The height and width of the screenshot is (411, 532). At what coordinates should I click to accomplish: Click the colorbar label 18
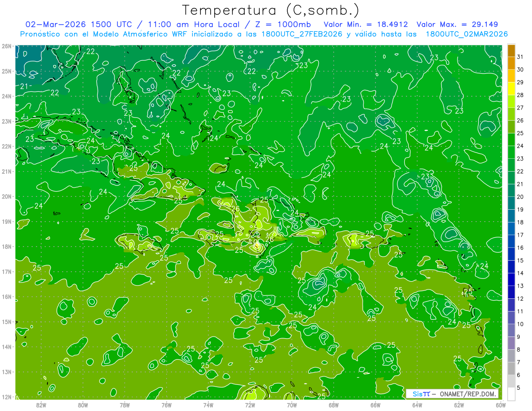[x=520, y=223]
